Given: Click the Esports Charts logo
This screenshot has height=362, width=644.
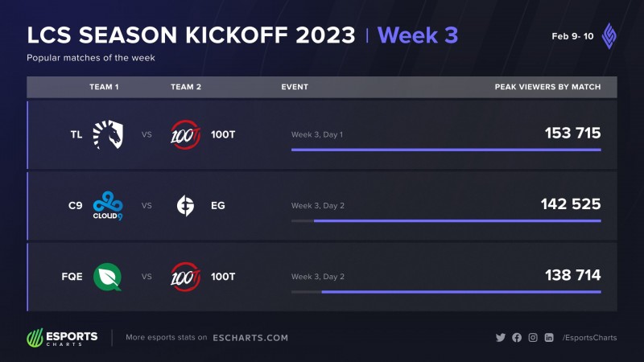Looking at the screenshot, I should tap(62, 337).
